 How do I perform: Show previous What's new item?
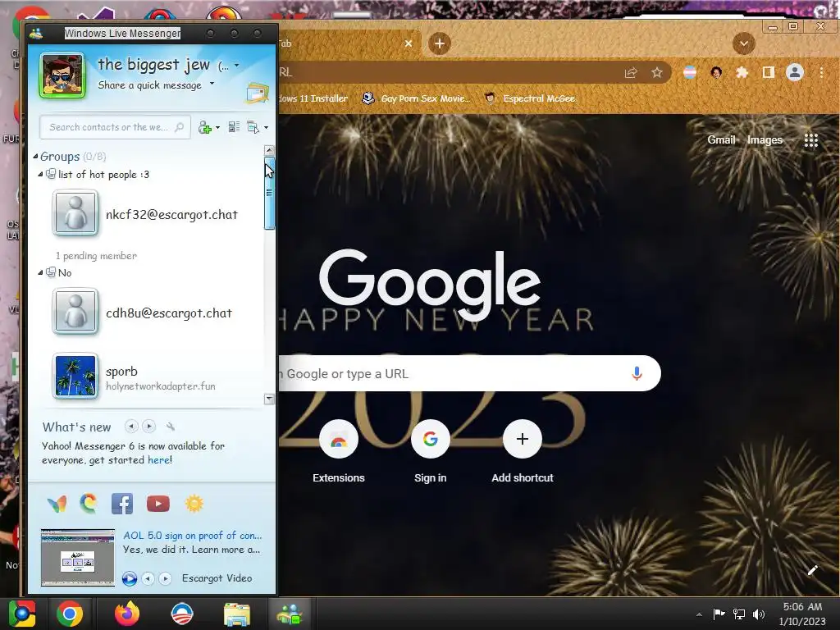(x=131, y=427)
